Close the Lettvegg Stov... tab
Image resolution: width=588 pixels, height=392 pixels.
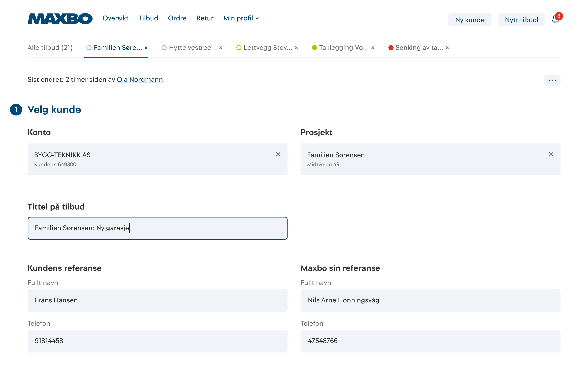(296, 47)
